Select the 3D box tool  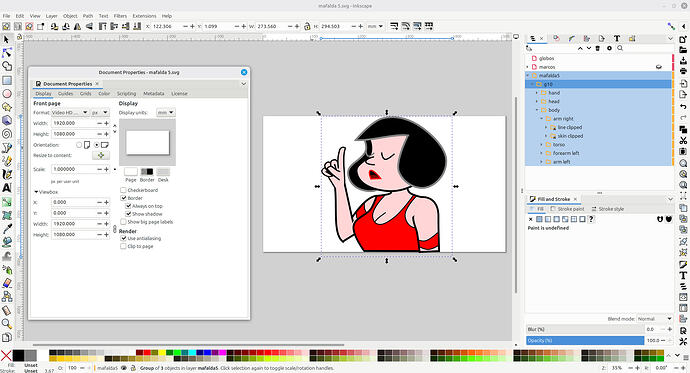7,121
